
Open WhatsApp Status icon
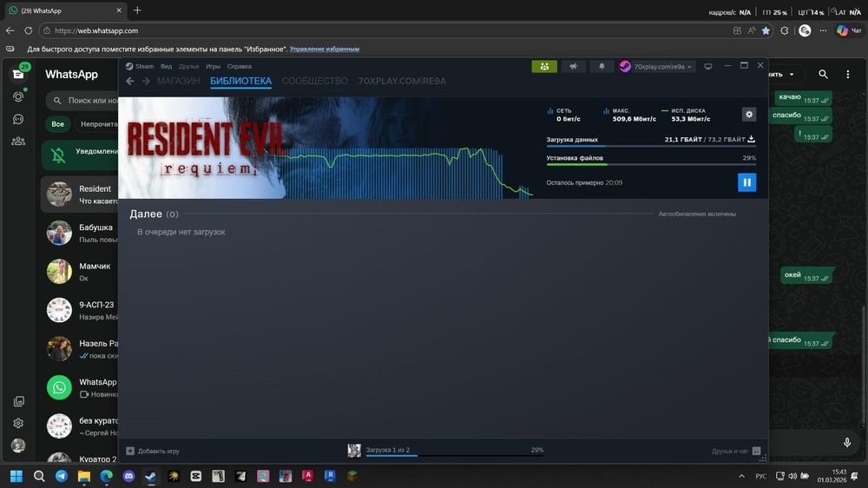click(18, 96)
